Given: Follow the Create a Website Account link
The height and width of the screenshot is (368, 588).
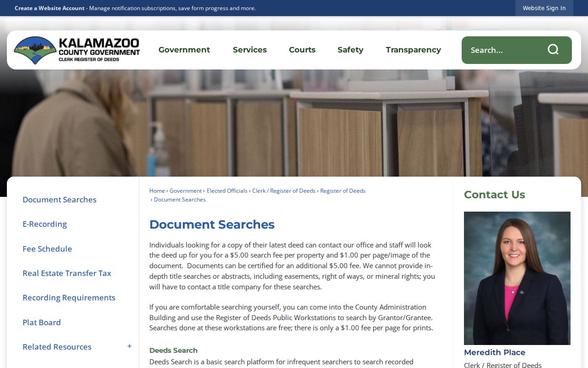Looking at the screenshot, I should (x=50, y=8).
